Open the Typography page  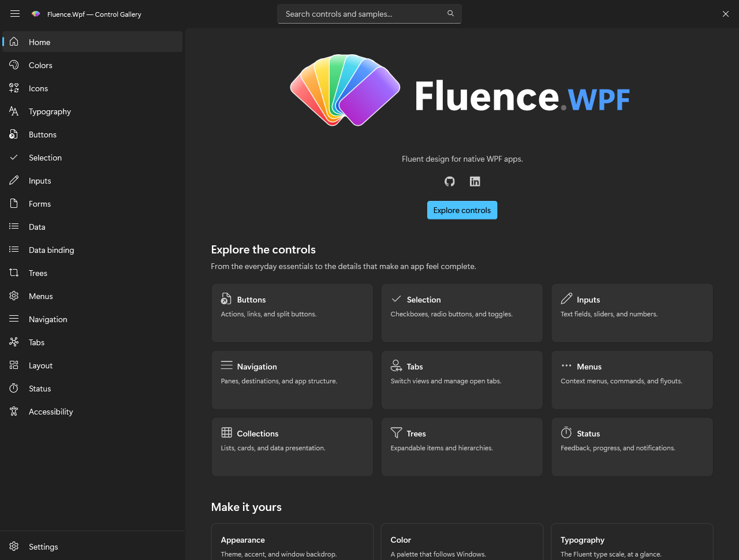[x=92, y=111]
